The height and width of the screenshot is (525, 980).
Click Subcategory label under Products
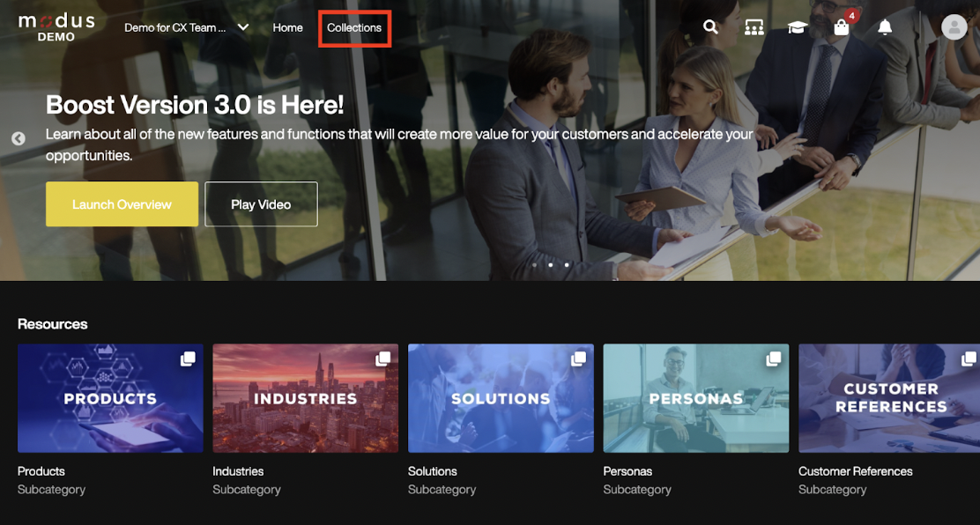[x=51, y=490]
